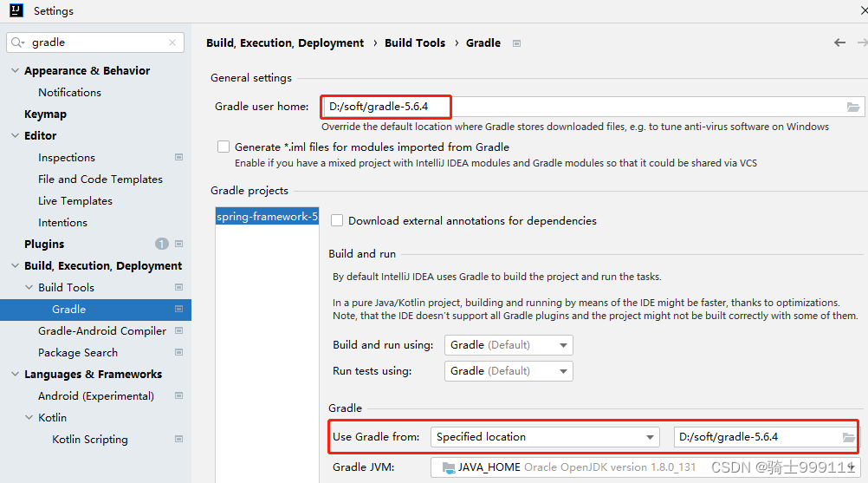This screenshot has height=483, width=868.
Task: Click project icon beside Android (Experimental)
Action: click(x=178, y=395)
